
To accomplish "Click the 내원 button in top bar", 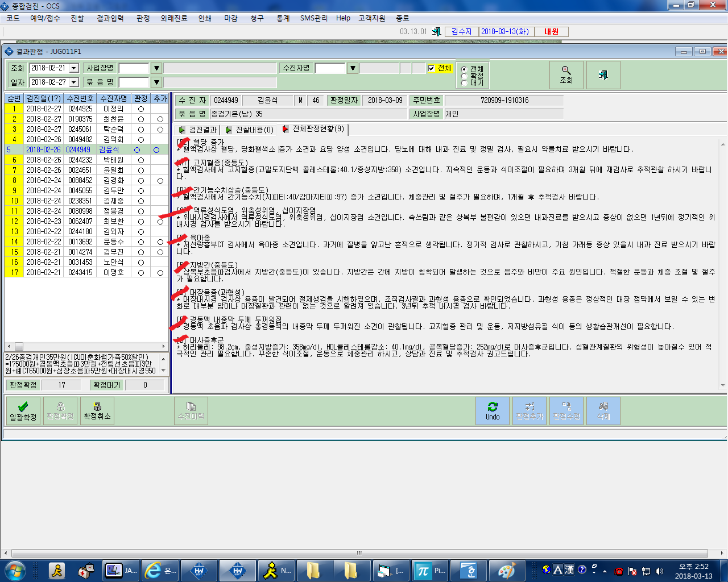I will 552,32.
